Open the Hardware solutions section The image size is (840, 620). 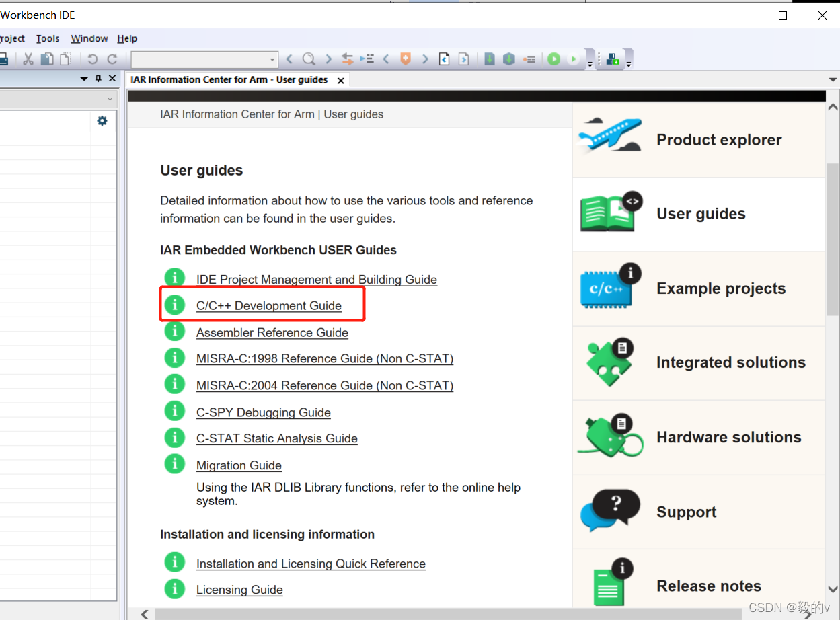tap(699, 438)
